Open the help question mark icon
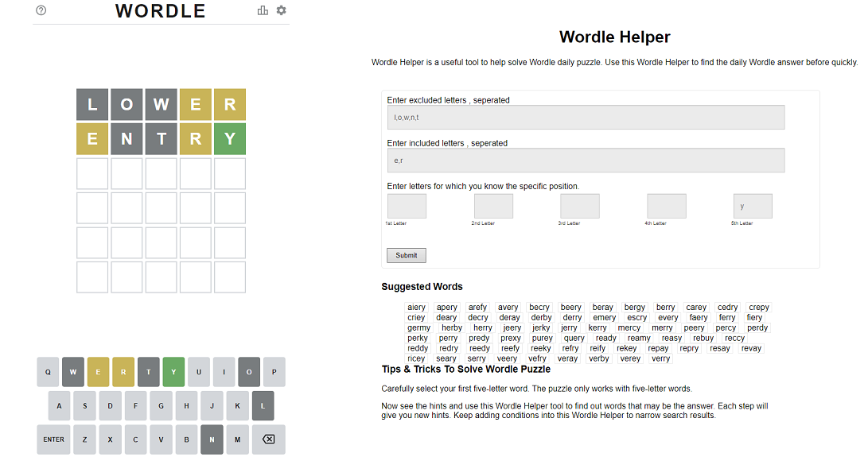The height and width of the screenshot is (457, 868). tap(41, 10)
